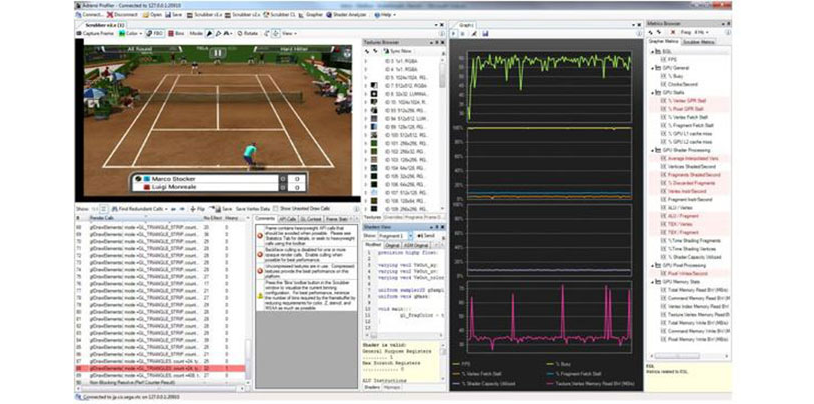Collapse the GPU General tree node
The width and height of the screenshot is (814, 404).
[x=652, y=68]
